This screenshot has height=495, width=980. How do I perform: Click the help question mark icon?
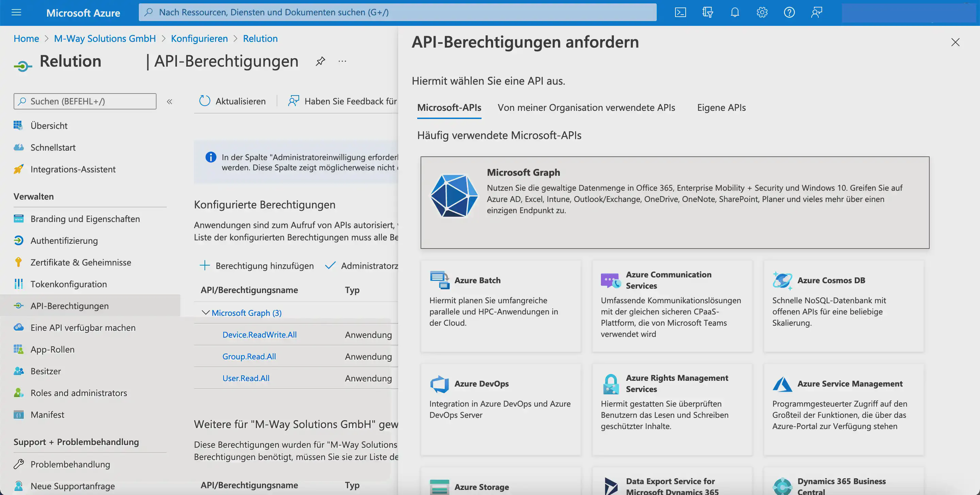click(789, 13)
